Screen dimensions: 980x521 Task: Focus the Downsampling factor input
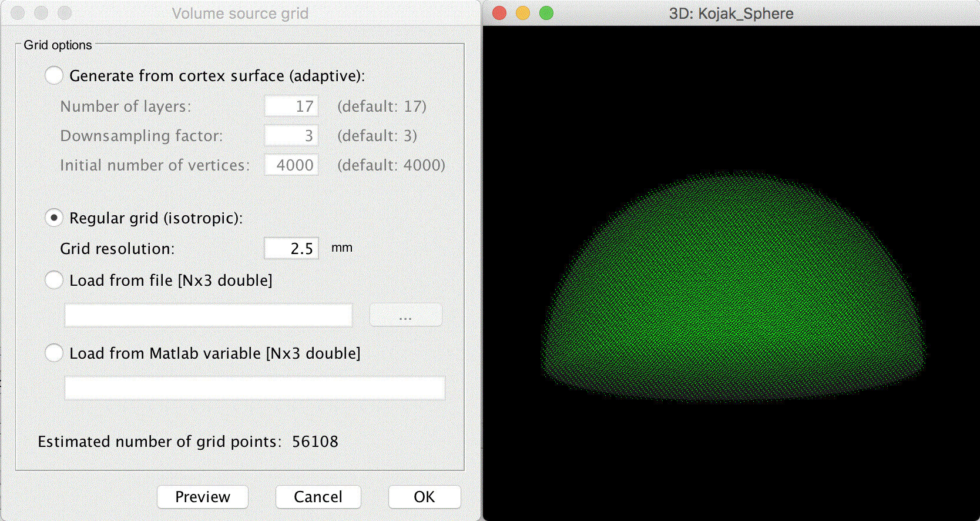[x=291, y=136]
